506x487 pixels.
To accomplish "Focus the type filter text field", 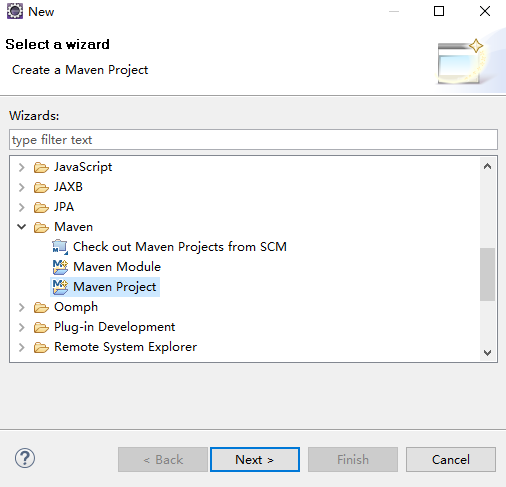I will [x=253, y=140].
